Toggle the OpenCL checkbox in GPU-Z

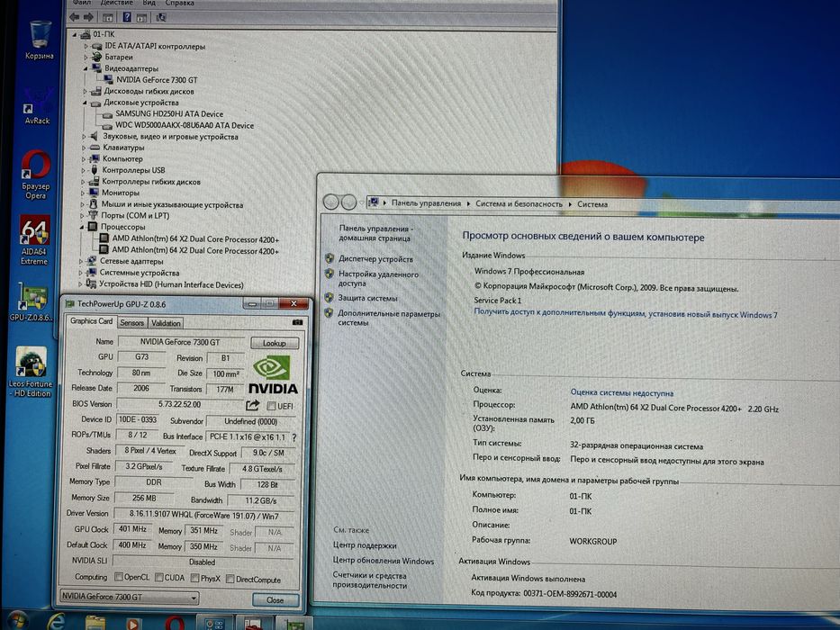(x=119, y=577)
